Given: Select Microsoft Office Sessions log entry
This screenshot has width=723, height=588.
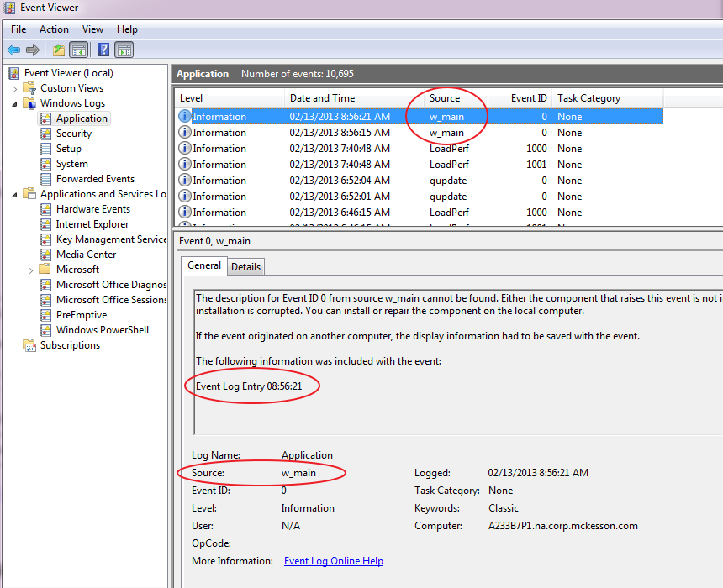Looking at the screenshot, I should click(111, 300).
